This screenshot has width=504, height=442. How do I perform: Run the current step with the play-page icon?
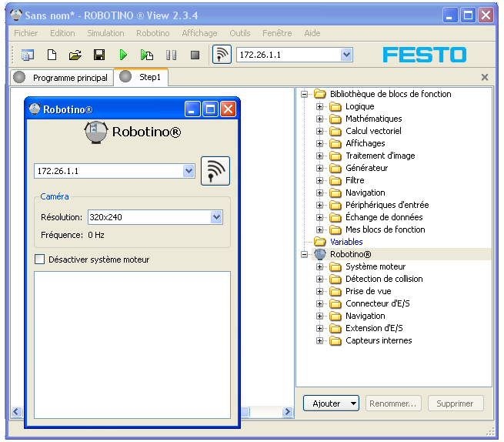coord(146,55)
